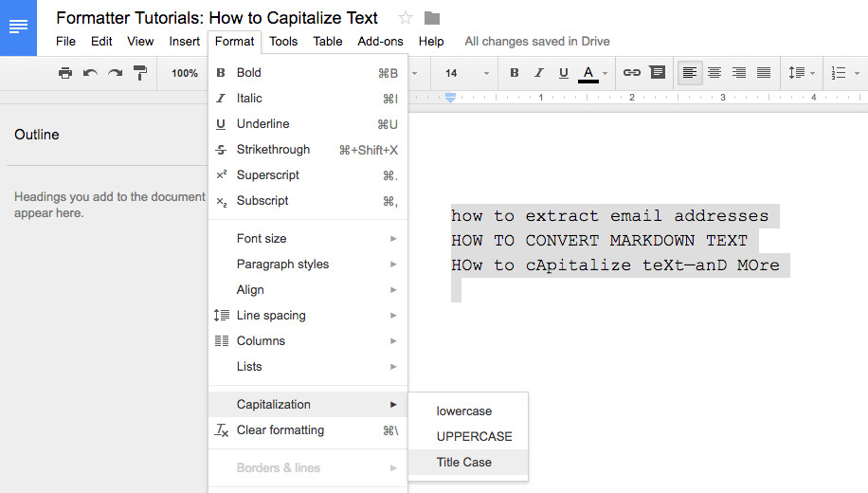Toggle Italic in the toolbar
868x493 pixels.
pos(538,73)
